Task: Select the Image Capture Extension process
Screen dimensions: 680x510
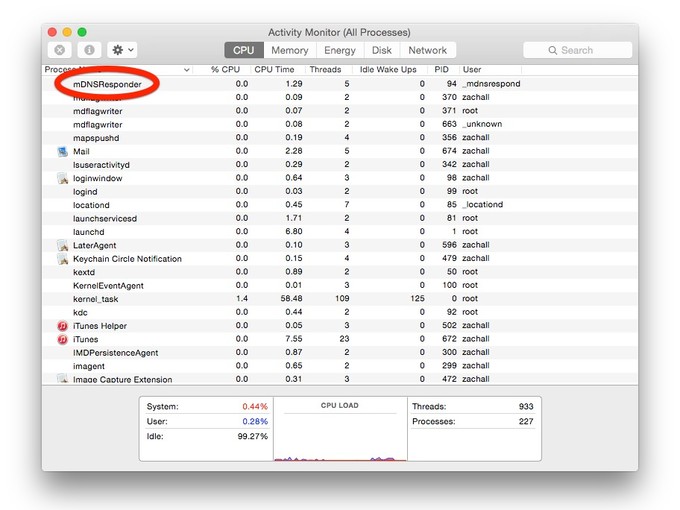Action: (x=340, y=379)
